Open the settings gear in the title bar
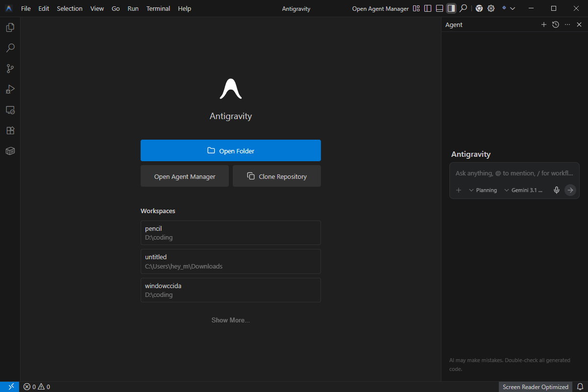 491,8
